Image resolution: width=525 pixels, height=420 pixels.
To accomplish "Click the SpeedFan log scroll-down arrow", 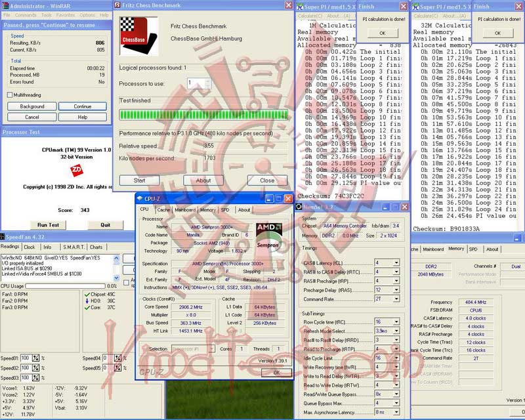I will click(116, 278).
